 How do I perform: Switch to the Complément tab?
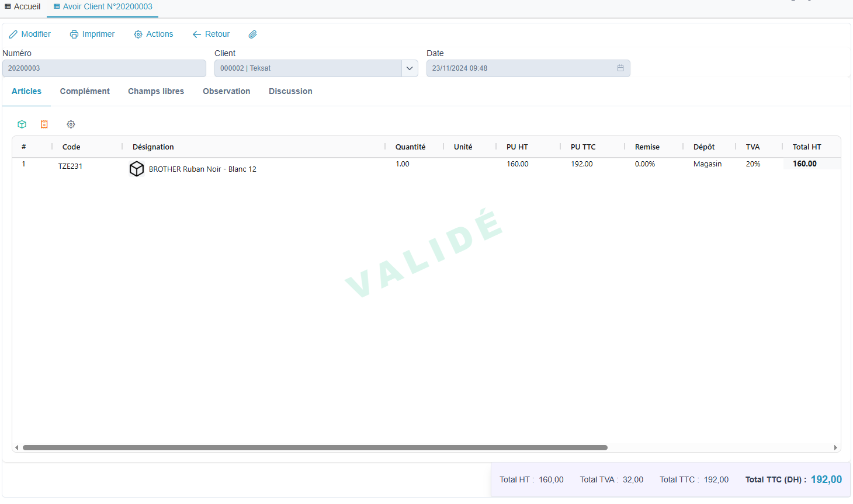point(84,91)
